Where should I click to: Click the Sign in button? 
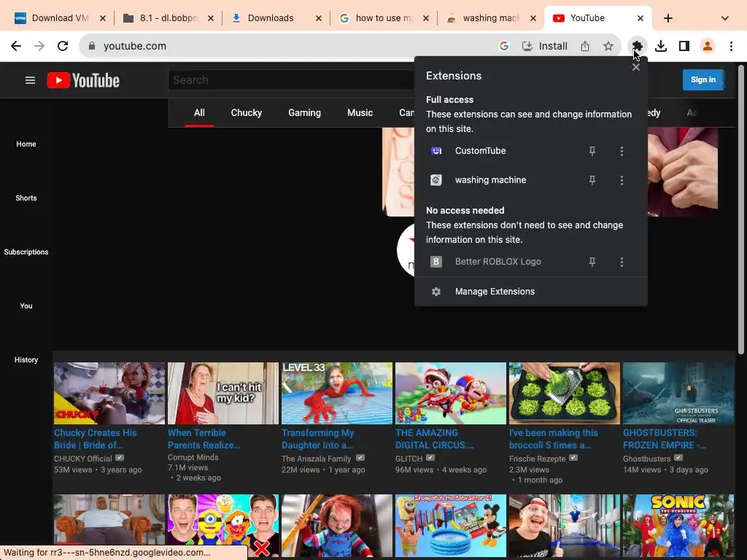click(703, 79)
